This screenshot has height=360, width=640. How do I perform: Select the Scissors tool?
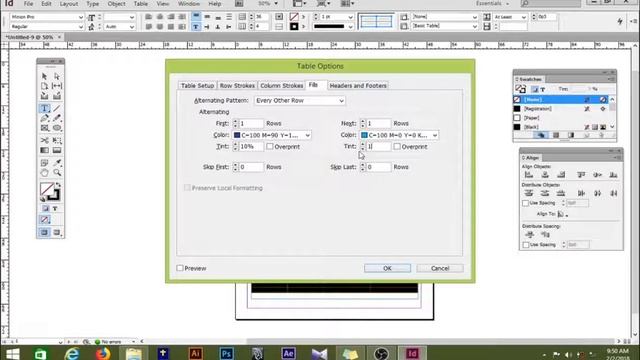[x=44, y=140]
